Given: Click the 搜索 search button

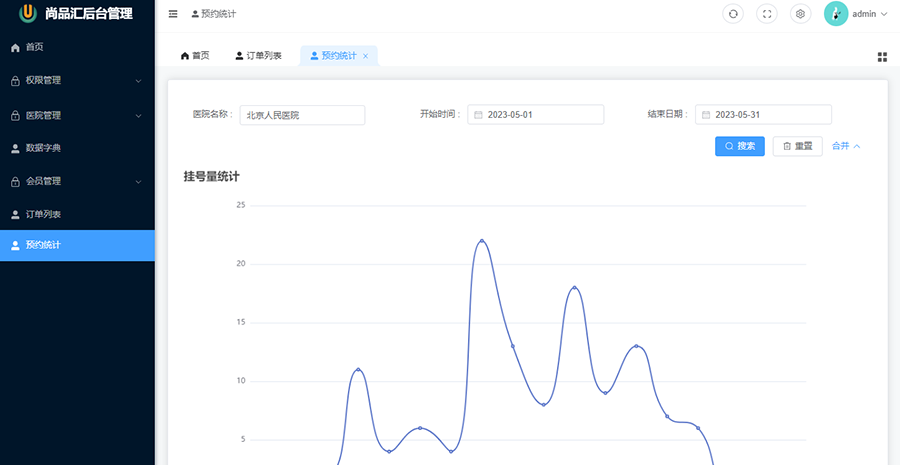Looking at the screenshot, I should (x=739, y=146).
